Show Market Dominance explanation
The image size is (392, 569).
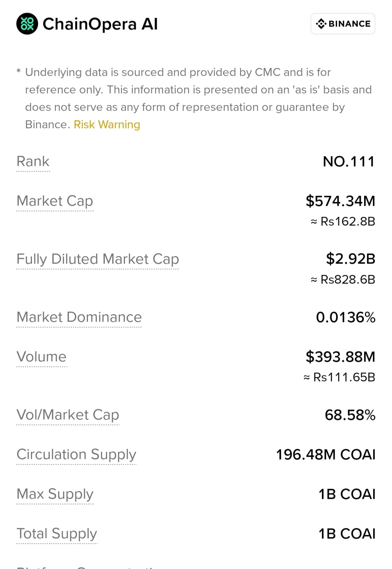coord(79,317)
